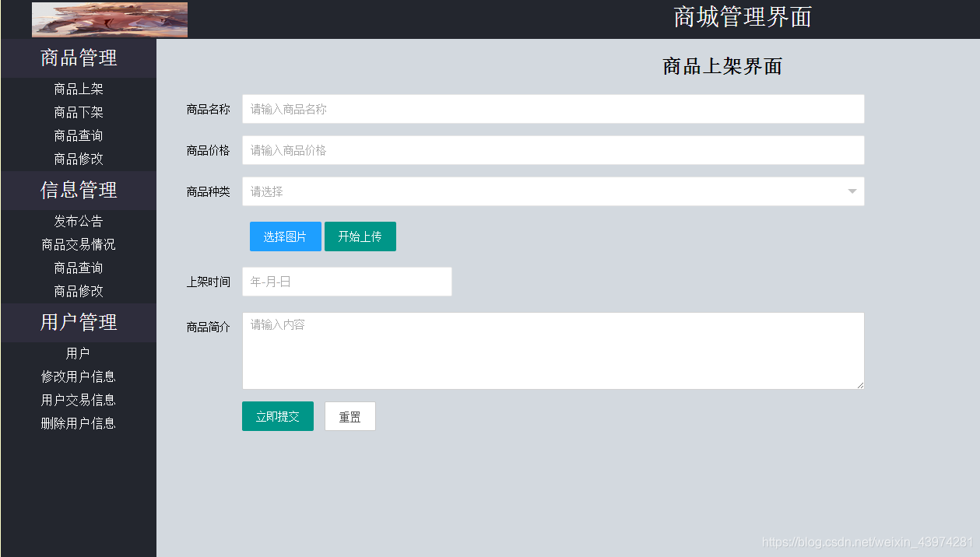Click the 商品上架界面 page heading

pyautogui.click(x=722, y=67)
